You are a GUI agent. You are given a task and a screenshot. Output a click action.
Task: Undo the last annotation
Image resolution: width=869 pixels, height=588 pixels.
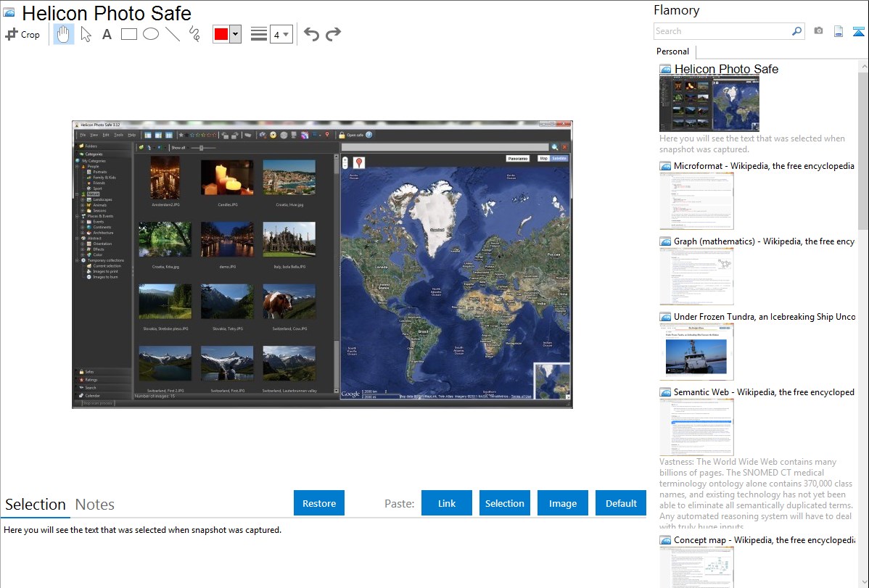click(x=311, y=34)
